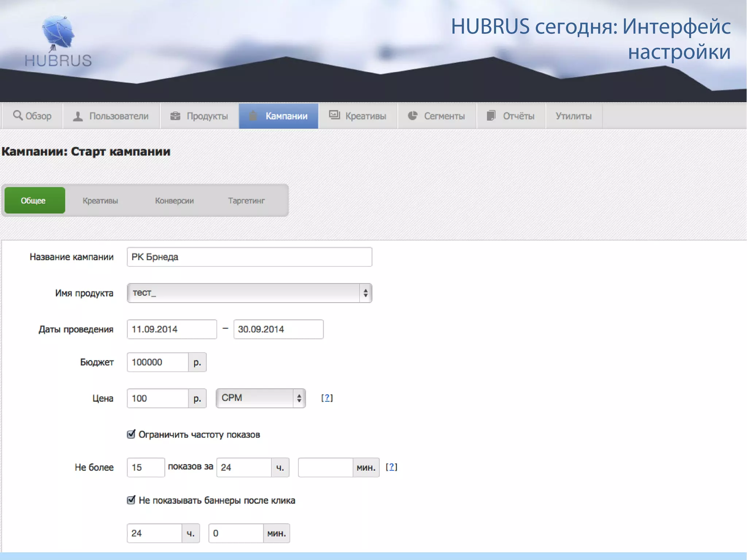The width and height of the screenshot is (747, 560).
Task: Click the impressions count field with 15
Action: (146, 467)
